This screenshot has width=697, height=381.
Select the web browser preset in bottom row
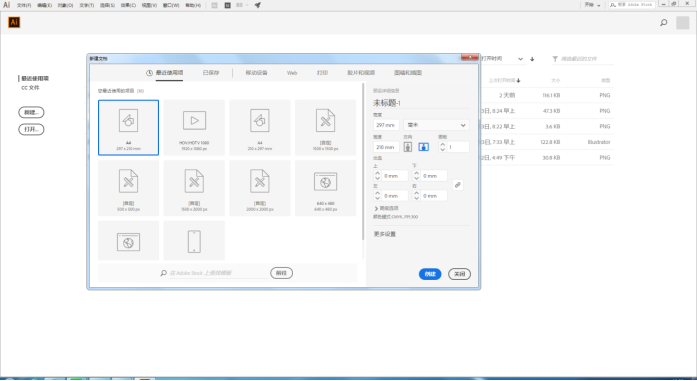pyautogui.click(x=128, y=241)
